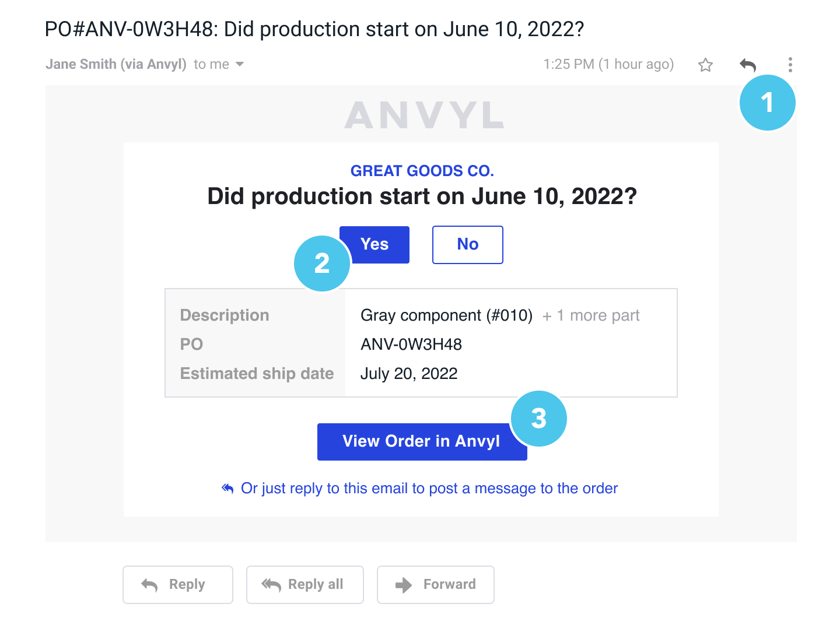Forward this email

click(x=436, y=585)
